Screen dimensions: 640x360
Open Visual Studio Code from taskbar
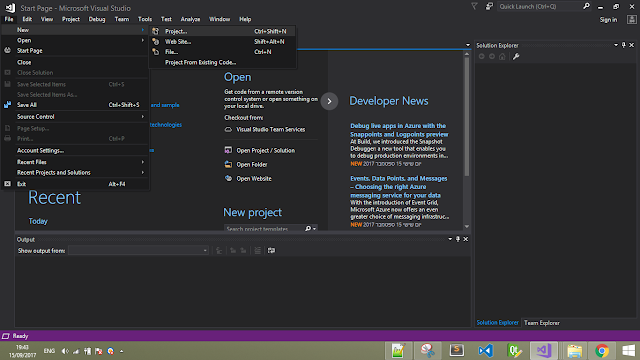point(485,350)
